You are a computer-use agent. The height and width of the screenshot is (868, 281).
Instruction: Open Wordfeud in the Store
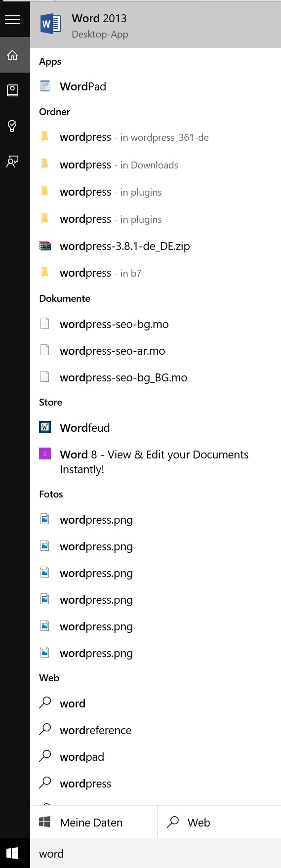tap(156, 428)
